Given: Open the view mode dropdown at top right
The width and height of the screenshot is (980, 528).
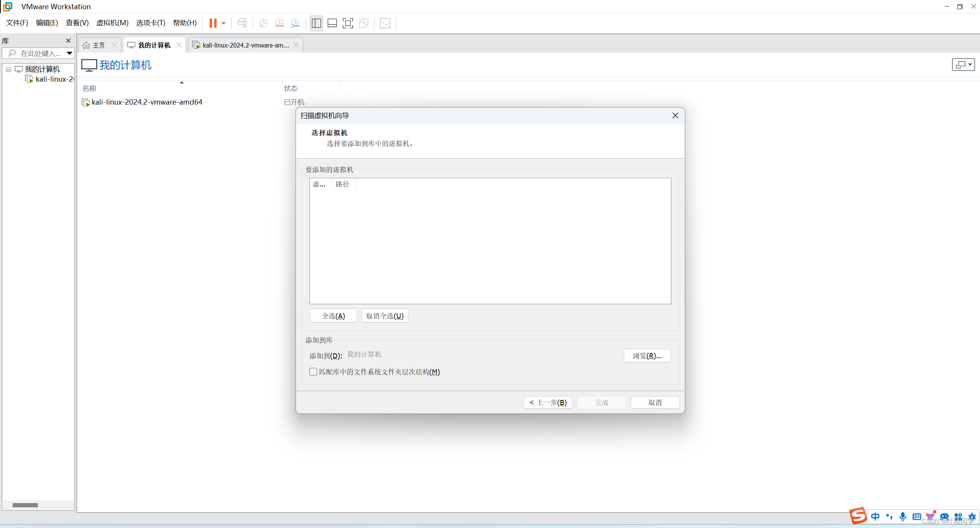Looking at the screenshot, I should coord(963,65).
